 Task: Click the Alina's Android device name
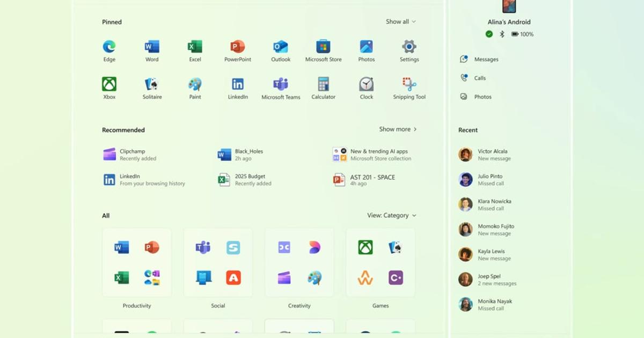pyautogui.click(x=509, y=22)
